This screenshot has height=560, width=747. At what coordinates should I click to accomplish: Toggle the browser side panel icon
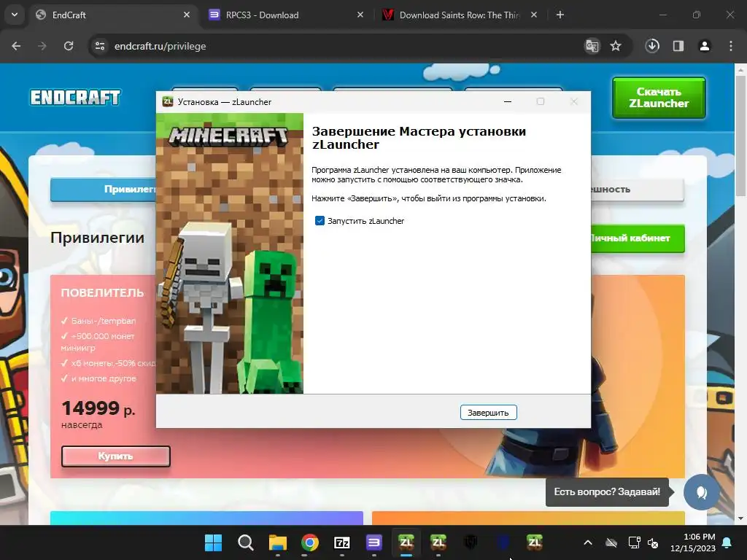[678, 46]
